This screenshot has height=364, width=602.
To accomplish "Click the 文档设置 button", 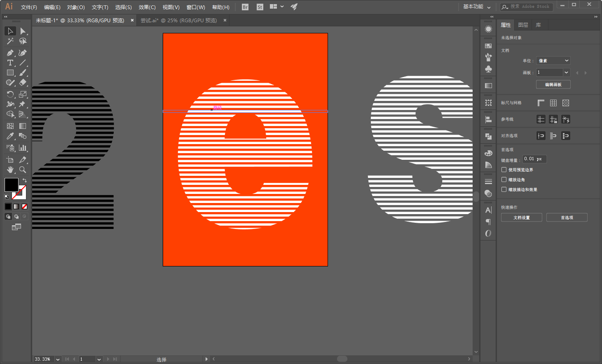I will pyautogui.click(x=522, y=217).
